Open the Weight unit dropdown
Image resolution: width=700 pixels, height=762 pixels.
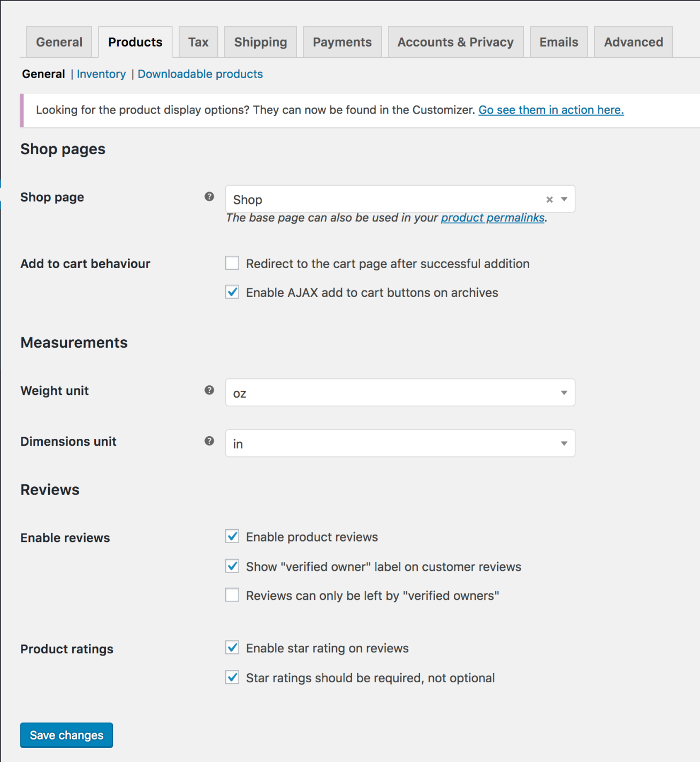pyautogui.click(x=563, y=392)
